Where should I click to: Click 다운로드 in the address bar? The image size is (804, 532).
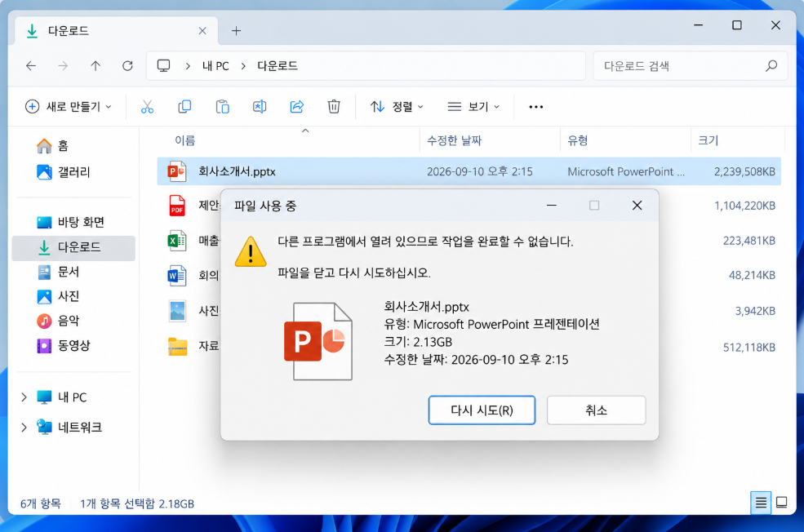278,66
